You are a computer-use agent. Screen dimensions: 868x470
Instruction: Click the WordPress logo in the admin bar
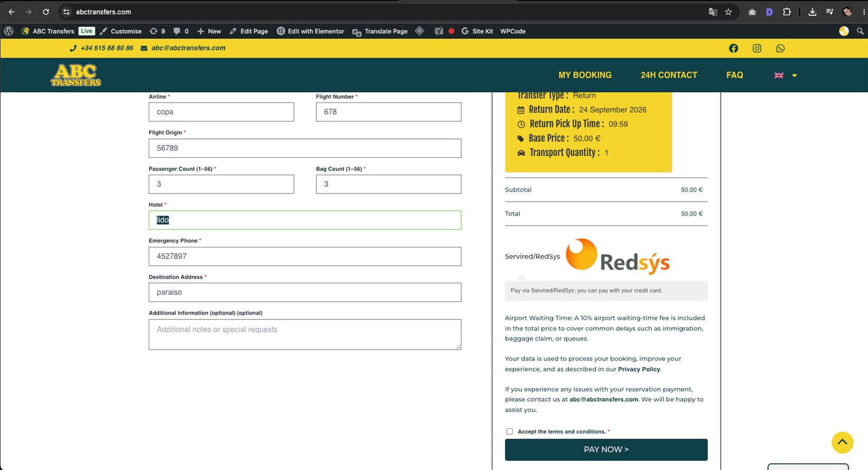(x=9, y=31)
